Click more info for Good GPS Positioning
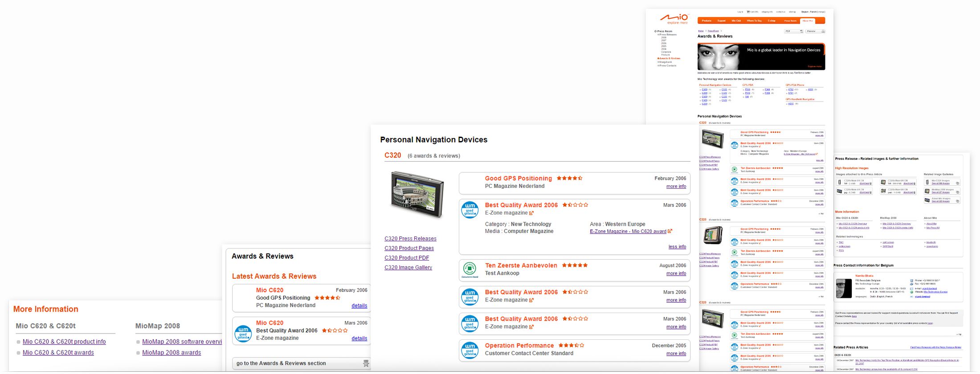This screenshot has height=374, width=980. click(676, 187)
